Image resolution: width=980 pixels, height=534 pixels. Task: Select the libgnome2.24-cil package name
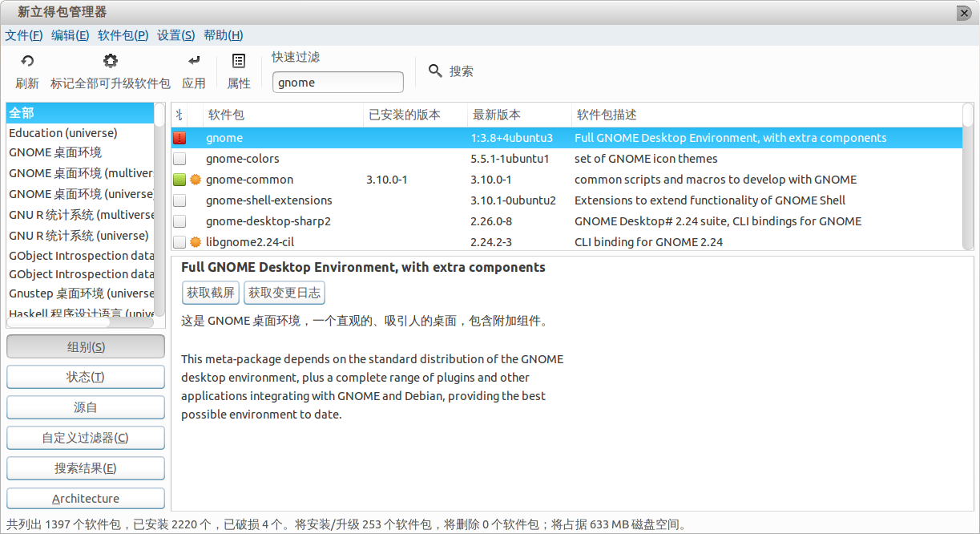251,242
